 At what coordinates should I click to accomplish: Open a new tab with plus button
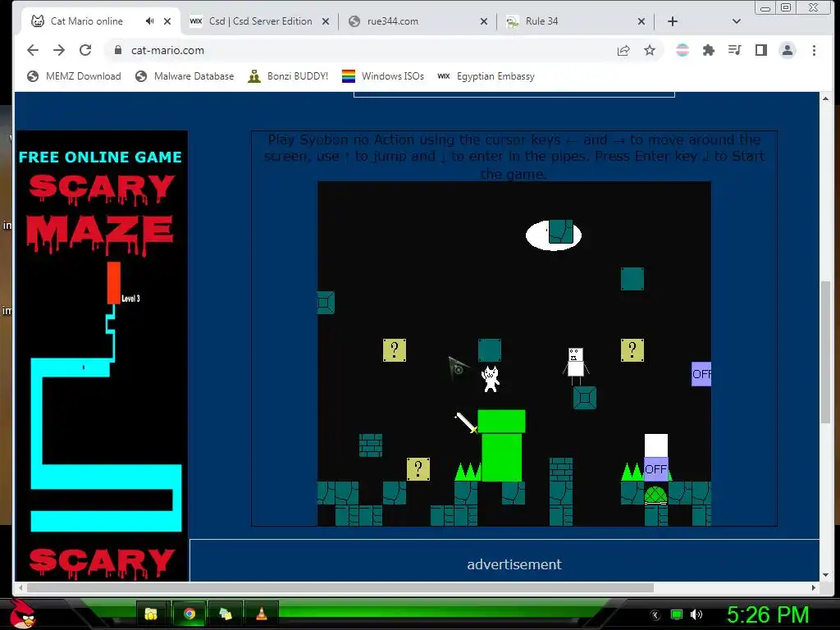point(673,21)
